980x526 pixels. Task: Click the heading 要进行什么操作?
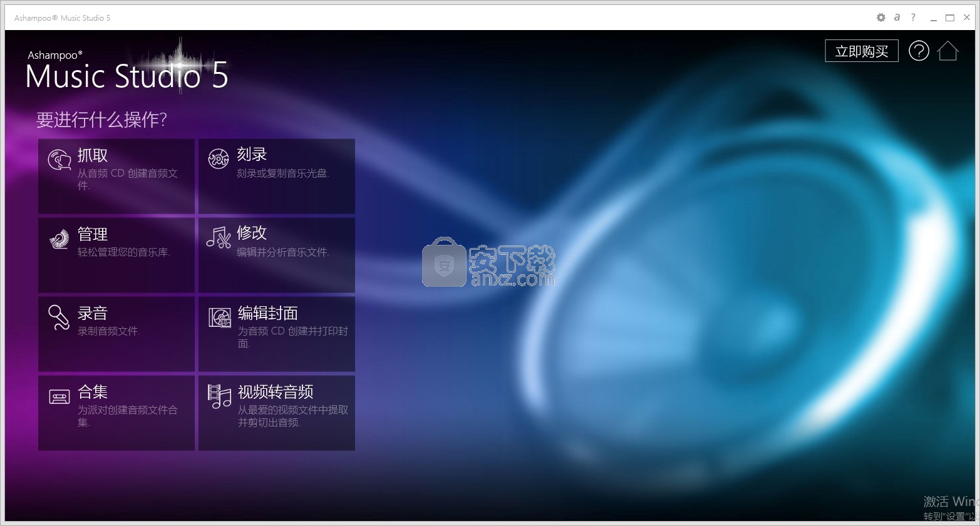pos(101,120)
